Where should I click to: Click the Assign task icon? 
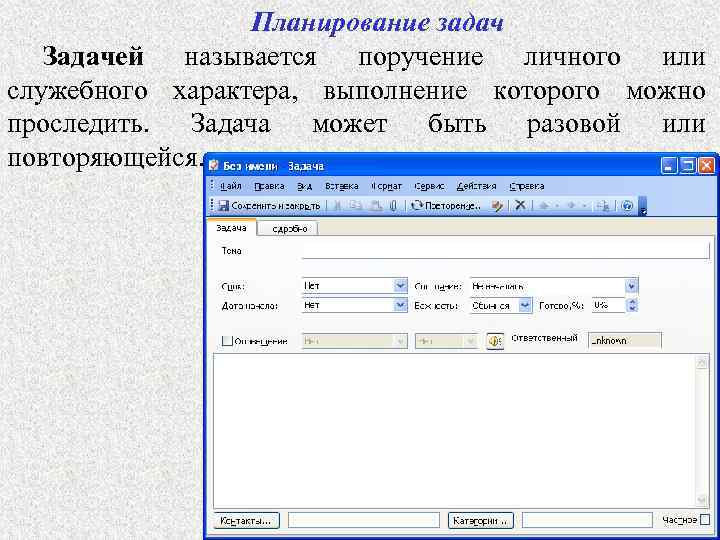pos(497,206)
